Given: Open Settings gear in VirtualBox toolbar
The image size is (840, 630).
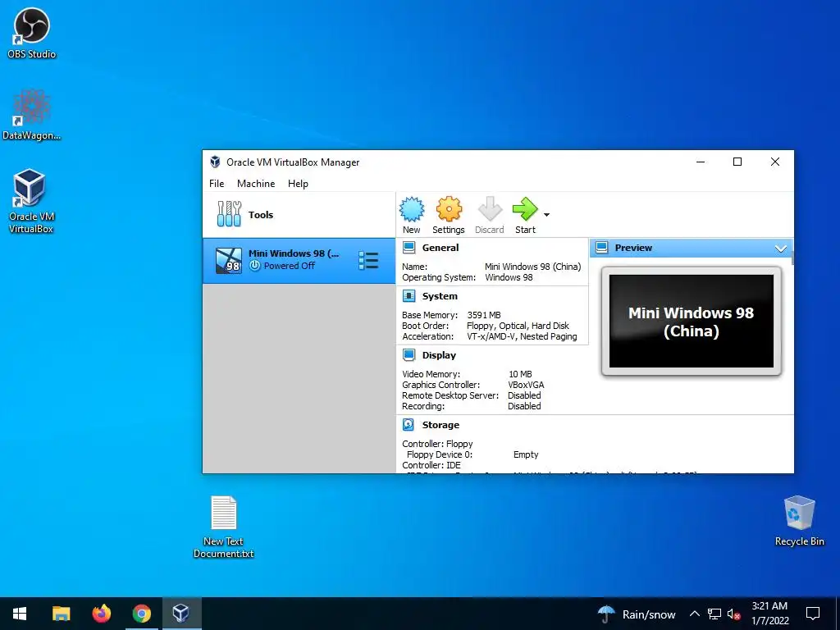Looking at the screenshot, I should [449, 209].
